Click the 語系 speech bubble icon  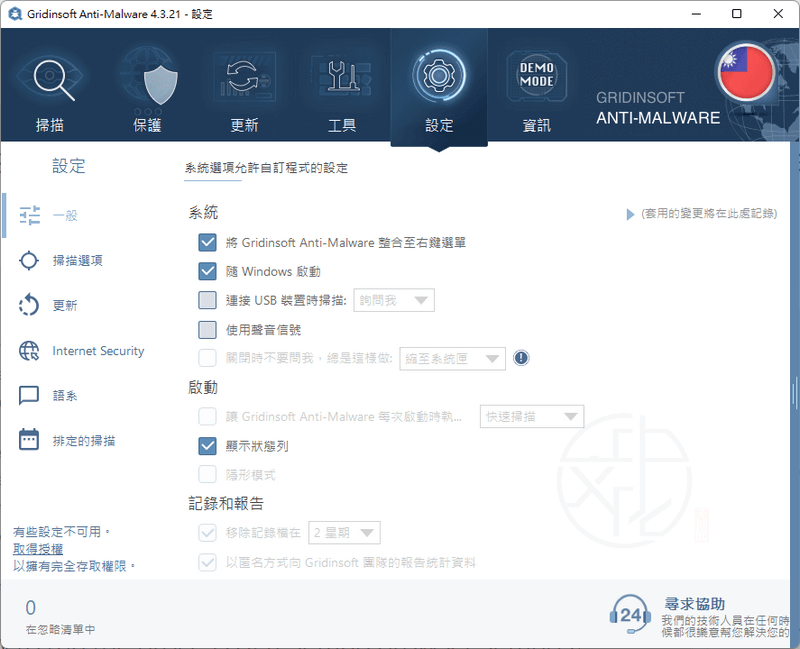point(29,395)
